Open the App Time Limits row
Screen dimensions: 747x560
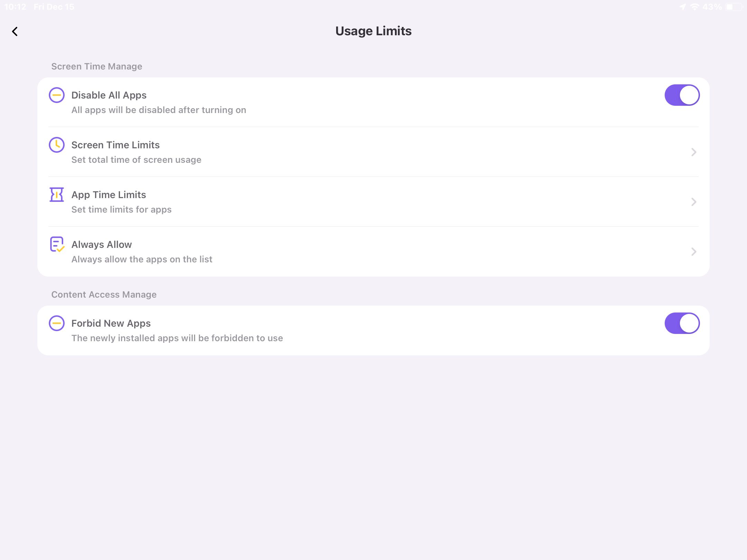(373, 202)
